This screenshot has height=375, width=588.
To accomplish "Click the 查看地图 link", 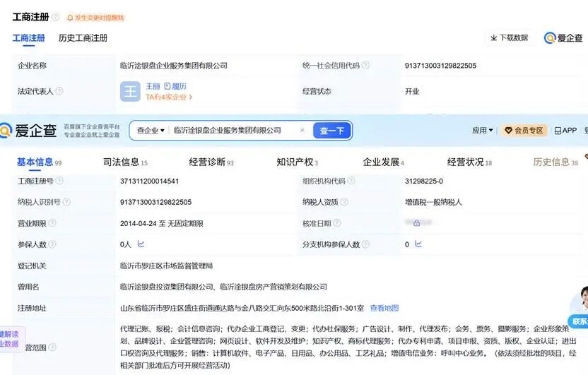I will click(384, 308).
